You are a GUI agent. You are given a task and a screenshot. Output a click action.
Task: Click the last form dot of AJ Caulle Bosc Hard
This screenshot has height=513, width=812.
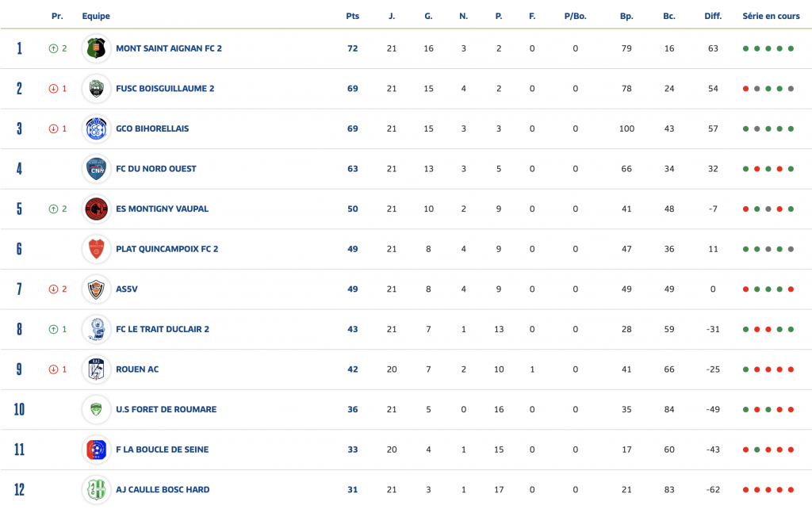(x=791, y=490)
